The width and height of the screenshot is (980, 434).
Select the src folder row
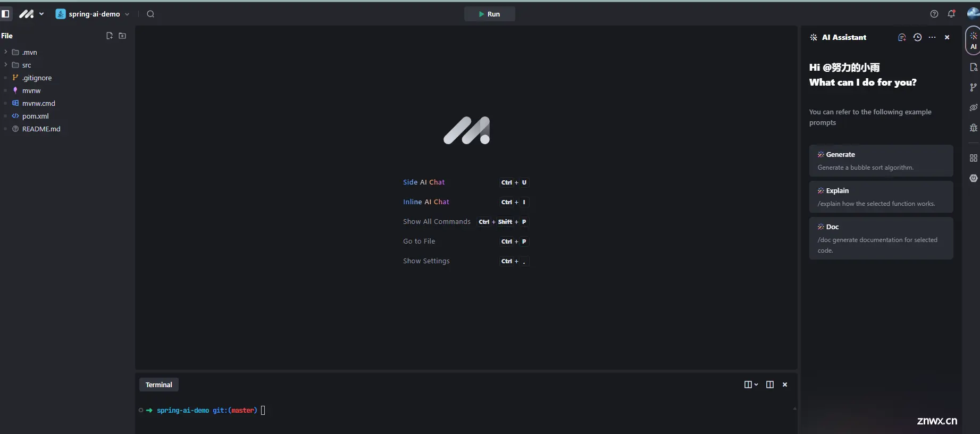tap(67, 65)
